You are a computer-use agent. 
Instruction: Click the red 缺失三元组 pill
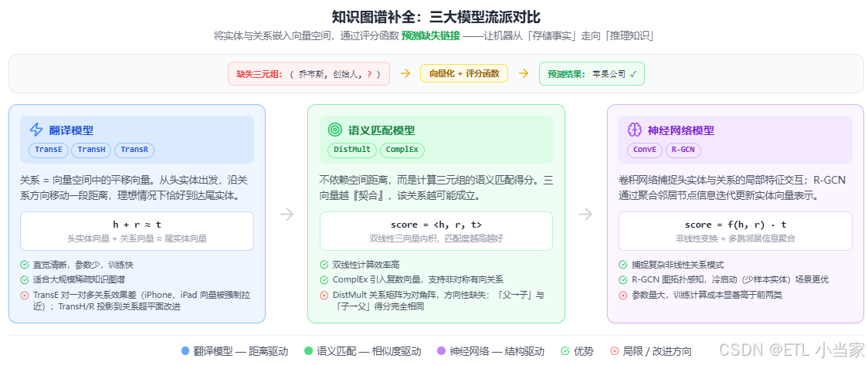coord(309,73)
